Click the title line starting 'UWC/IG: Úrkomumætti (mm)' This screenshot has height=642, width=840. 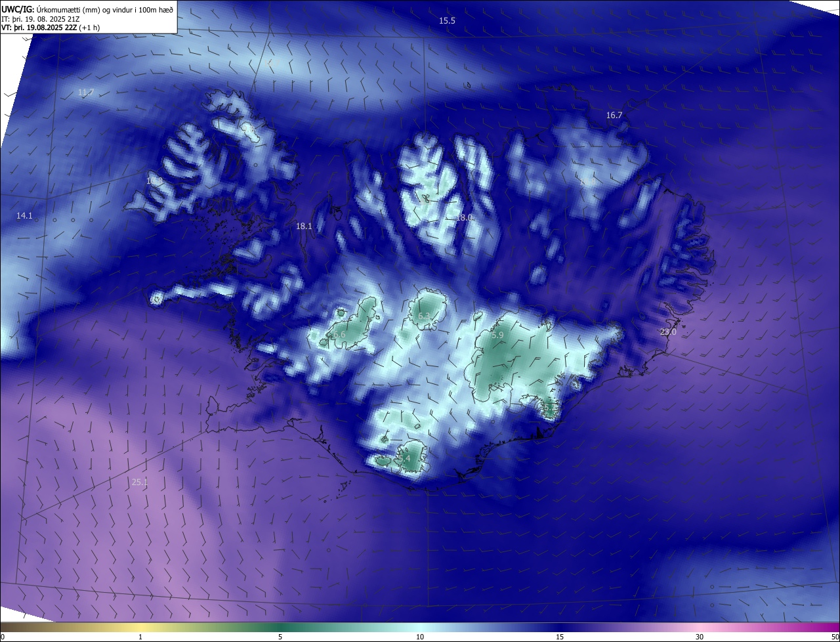[x=87, y=9]
